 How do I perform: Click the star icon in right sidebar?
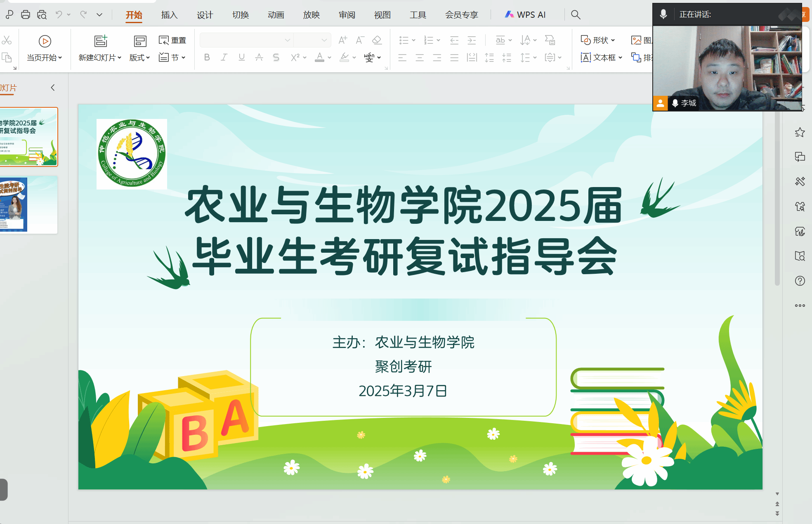pyautogui.click(x=800, y=133)
